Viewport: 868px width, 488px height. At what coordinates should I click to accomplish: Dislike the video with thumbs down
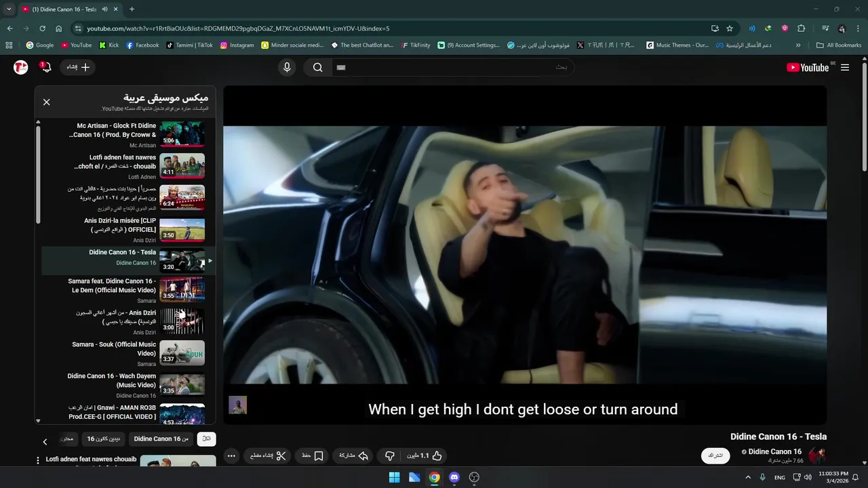(389, 456)
